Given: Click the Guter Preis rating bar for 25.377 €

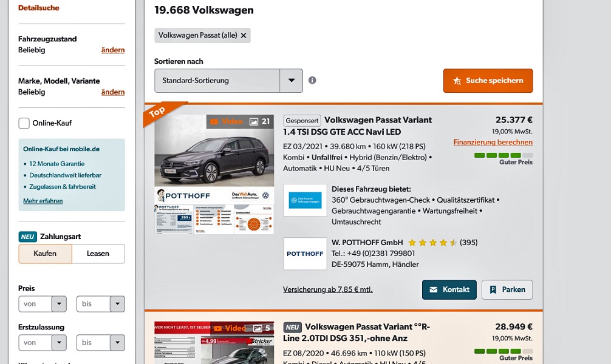Looking at the screenshot, I should click(x=503, y=155).
